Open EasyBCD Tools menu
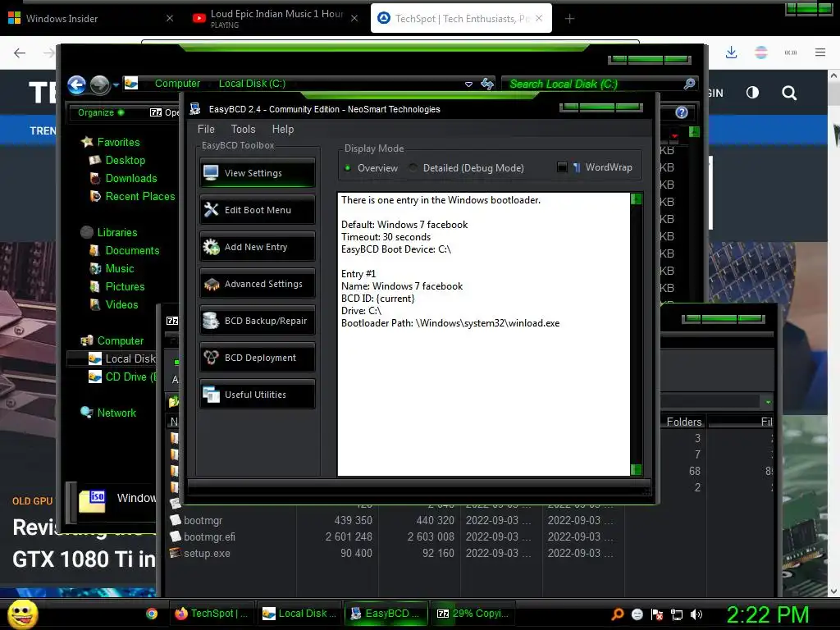840x630 pixels. coord(243,129)
